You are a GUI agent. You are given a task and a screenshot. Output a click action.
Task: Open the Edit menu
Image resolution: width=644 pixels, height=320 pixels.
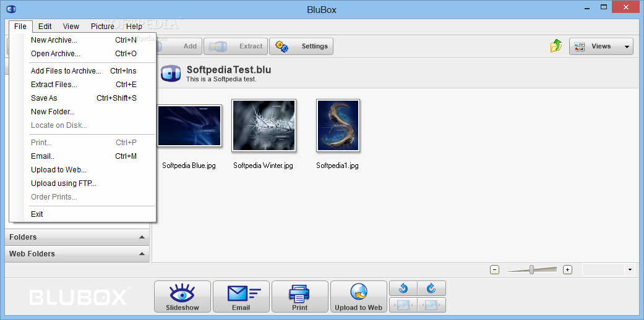coord(45,27)
